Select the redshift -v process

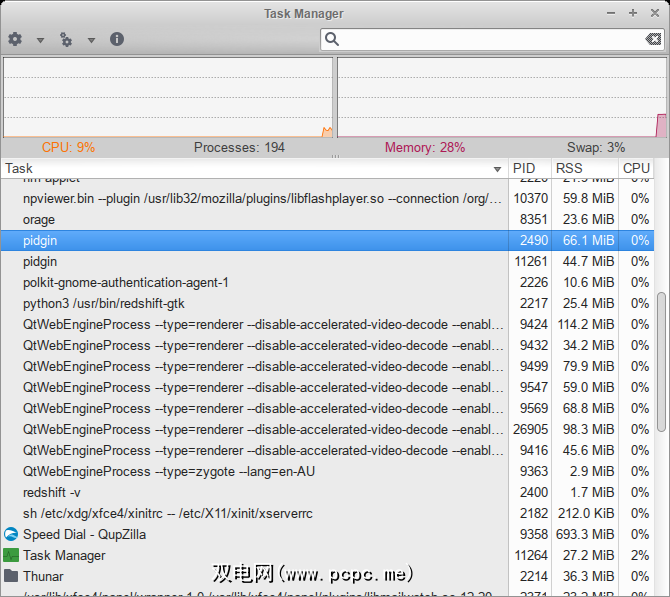[52, 492]
